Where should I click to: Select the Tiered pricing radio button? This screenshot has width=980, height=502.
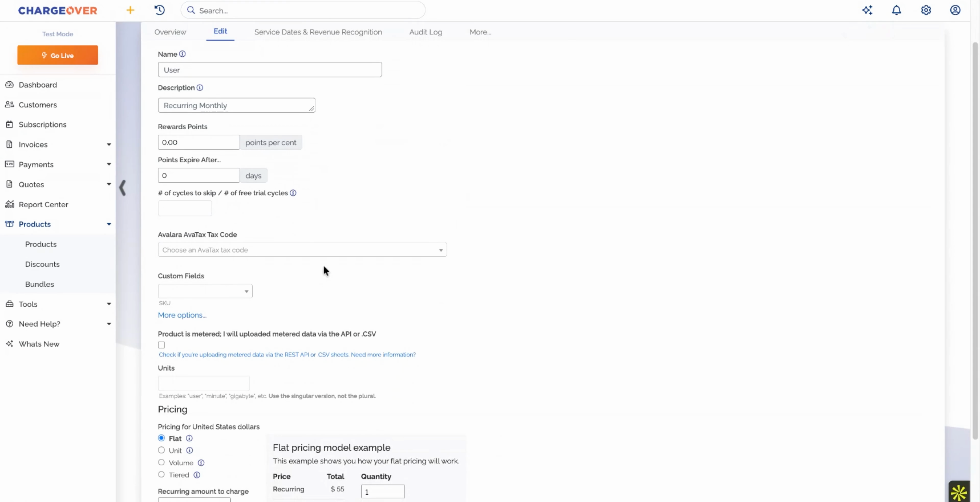coord(161,475)
